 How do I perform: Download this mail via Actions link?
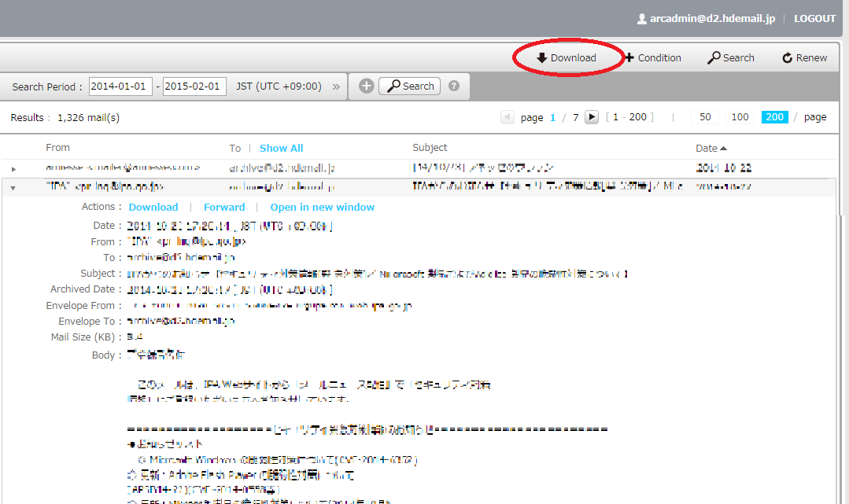pos(153,208)
